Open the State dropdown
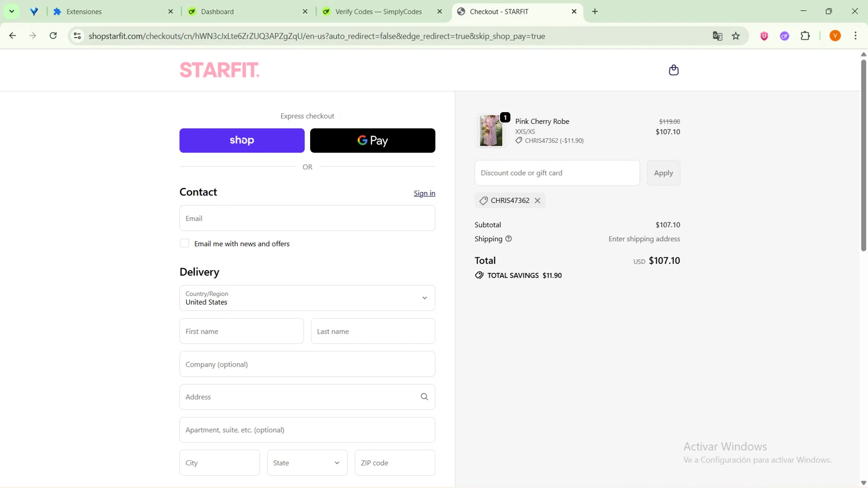This screenshot has height=488, width=868. [307, 463]
